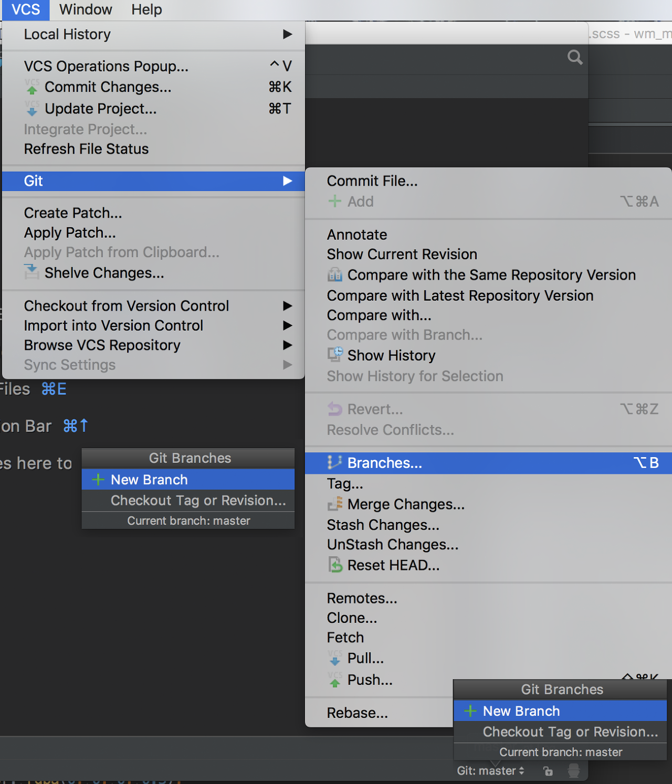
Task: Select Clone... from Git submenu
Action: (488, 618)
